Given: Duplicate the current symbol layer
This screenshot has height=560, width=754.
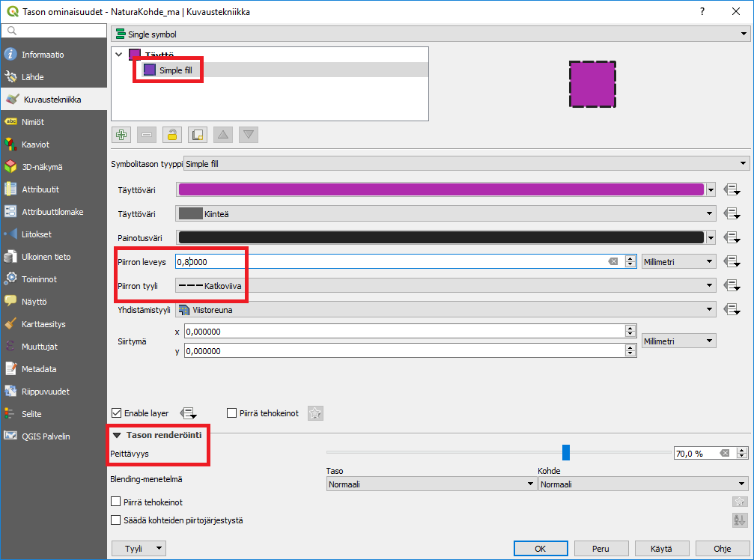Looking at the screenshot, I should pos(198,135).
